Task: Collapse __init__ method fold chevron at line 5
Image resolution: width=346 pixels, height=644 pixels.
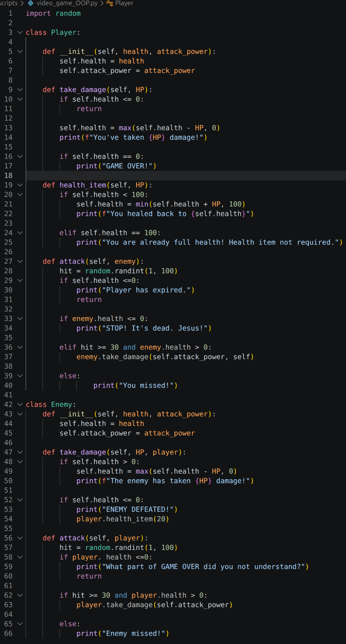Action: point(20,52)
